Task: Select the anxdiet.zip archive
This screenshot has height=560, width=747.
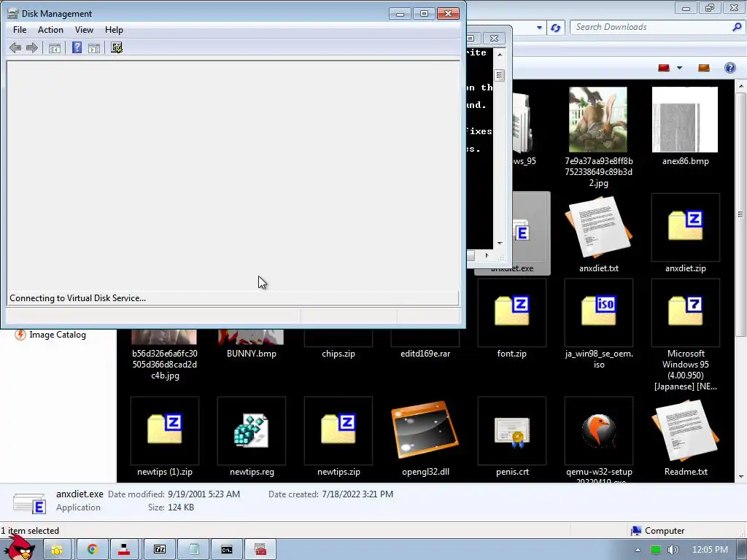Action: click(x=685, y=234)
